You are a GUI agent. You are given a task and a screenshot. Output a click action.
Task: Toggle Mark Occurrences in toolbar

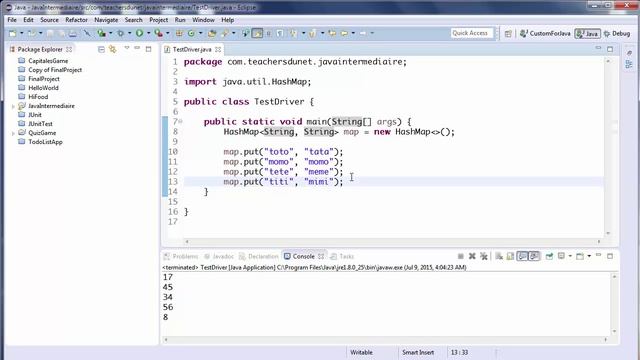click(x=257, y=33)
